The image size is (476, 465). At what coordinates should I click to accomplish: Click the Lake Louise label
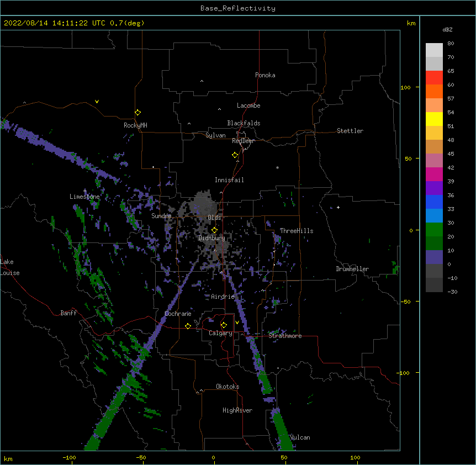point(10,267)
